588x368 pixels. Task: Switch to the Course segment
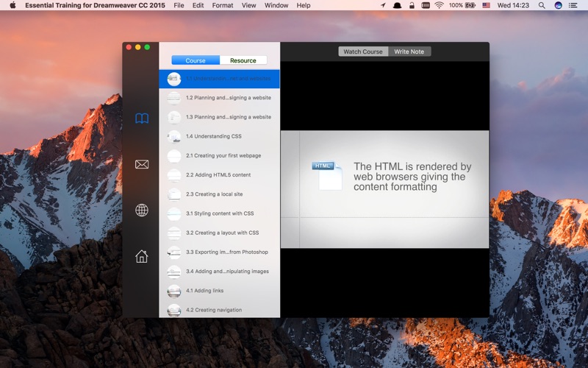[x=196, y=60]
